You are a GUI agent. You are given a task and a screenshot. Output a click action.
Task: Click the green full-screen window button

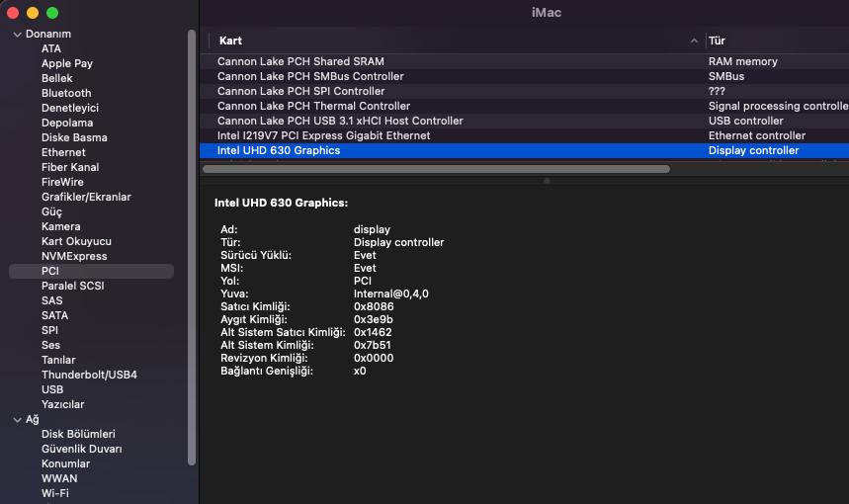(52, 13)
